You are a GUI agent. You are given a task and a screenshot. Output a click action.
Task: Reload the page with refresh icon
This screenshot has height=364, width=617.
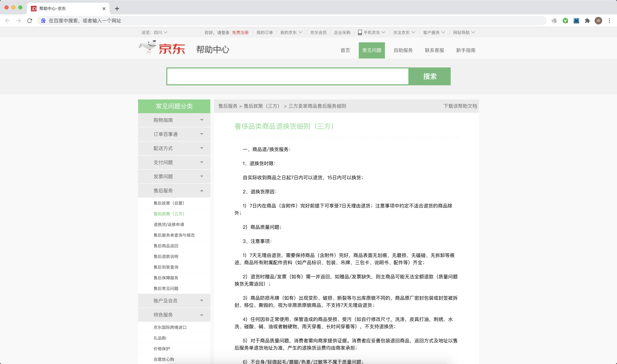[x=30, y=21]
